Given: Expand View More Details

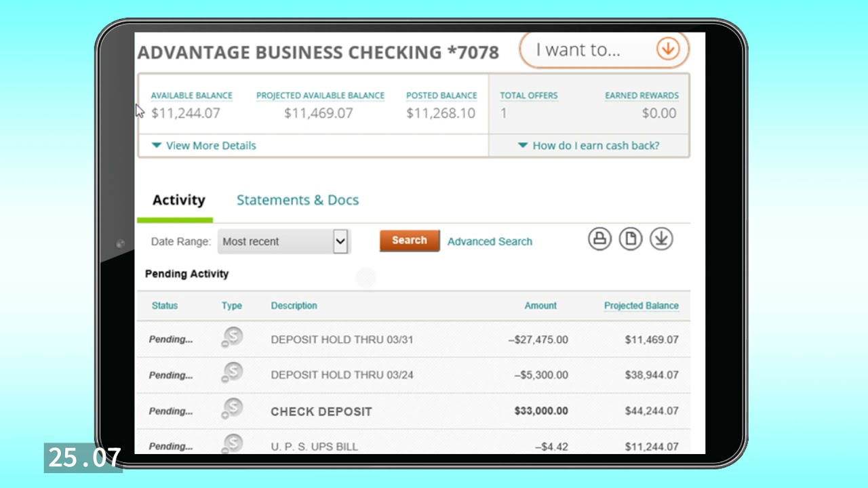Looking at the screenshot, I should [x=203, y=146].
